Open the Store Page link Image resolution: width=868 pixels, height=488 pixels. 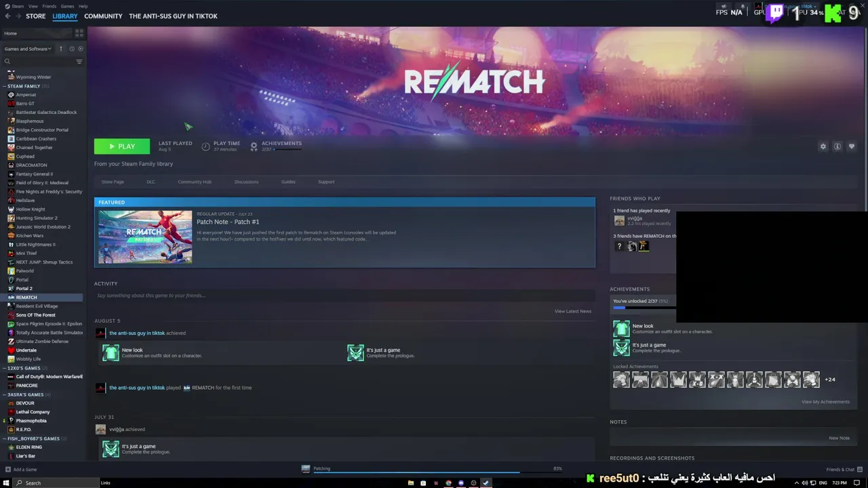113,182
